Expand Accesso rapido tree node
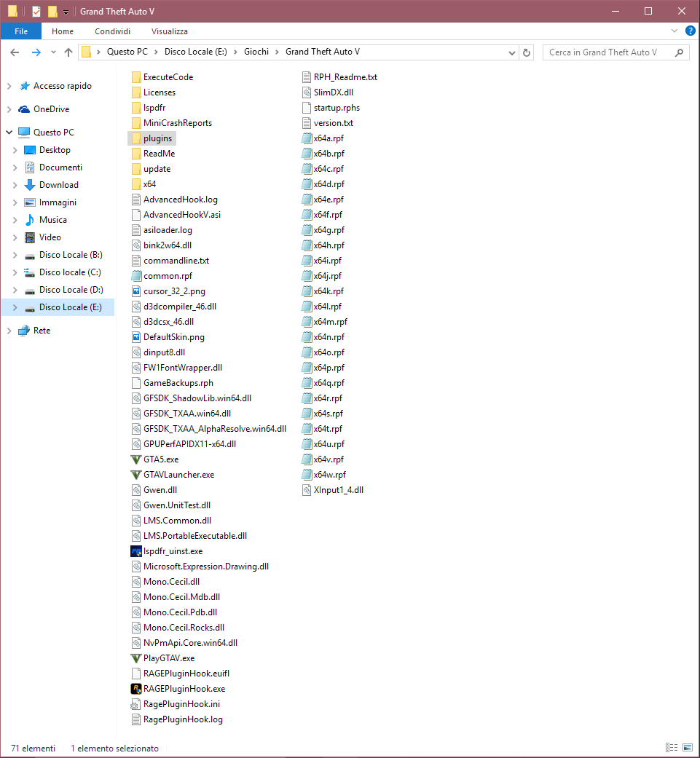The height and width of the screenshot is (758, 700). [9, 86]
